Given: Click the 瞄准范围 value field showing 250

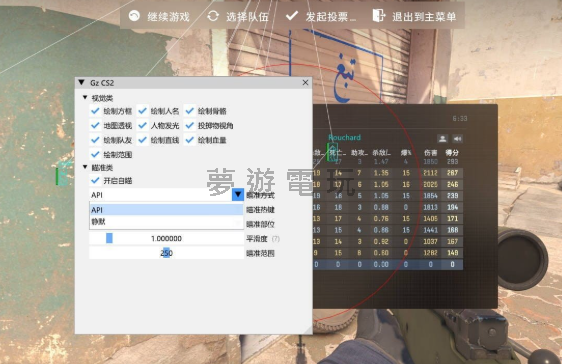Looking at the screenshot, I should coord(166,253).
